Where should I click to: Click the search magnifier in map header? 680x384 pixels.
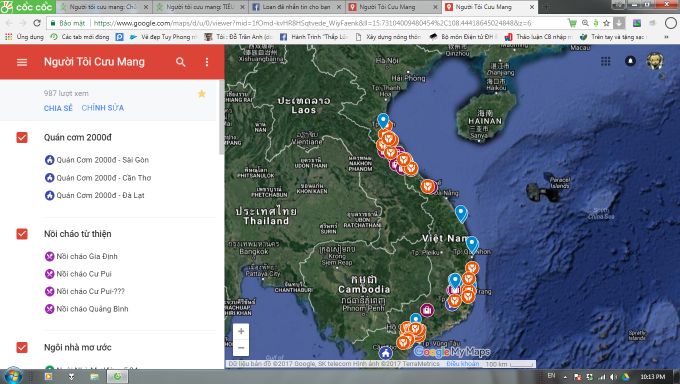[x=180, y=62]
